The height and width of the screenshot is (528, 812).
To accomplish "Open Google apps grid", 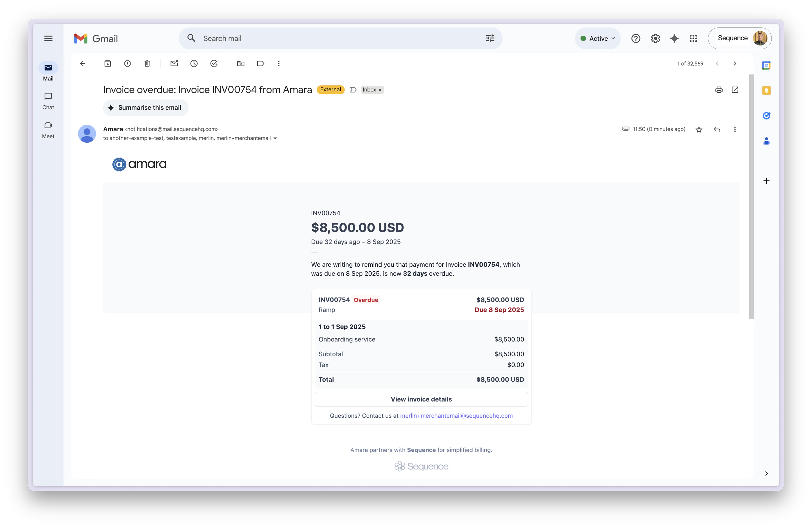I will pos(693,38).
